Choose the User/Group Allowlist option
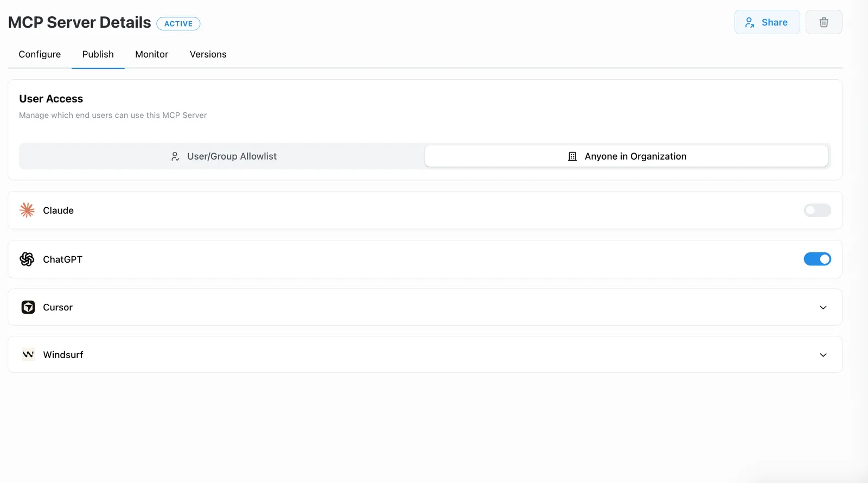 point(222,156)
